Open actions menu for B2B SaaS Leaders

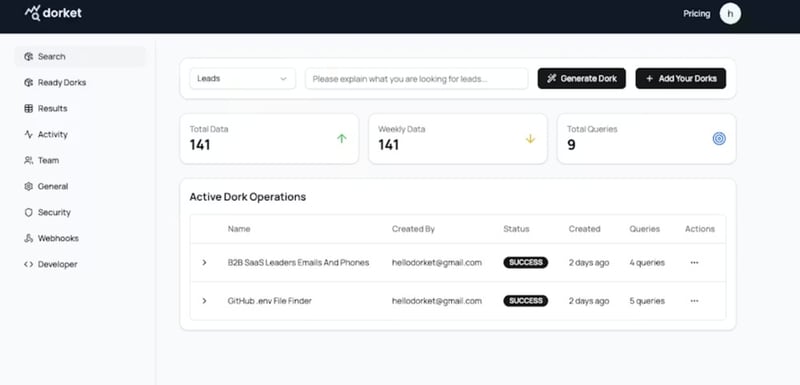694,263
